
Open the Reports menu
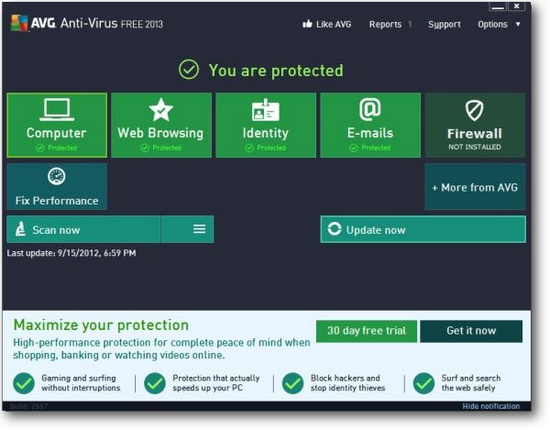(x=385, y=24)
